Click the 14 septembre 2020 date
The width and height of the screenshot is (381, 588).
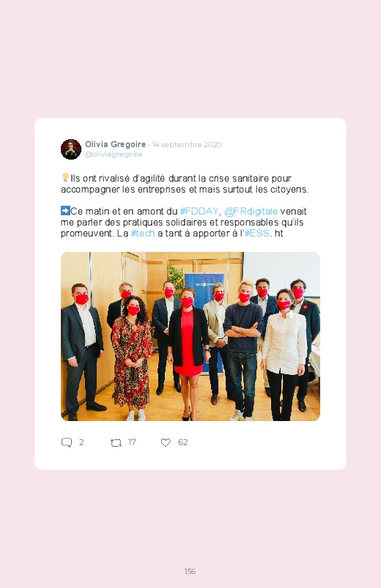click(x=187, y=145)
